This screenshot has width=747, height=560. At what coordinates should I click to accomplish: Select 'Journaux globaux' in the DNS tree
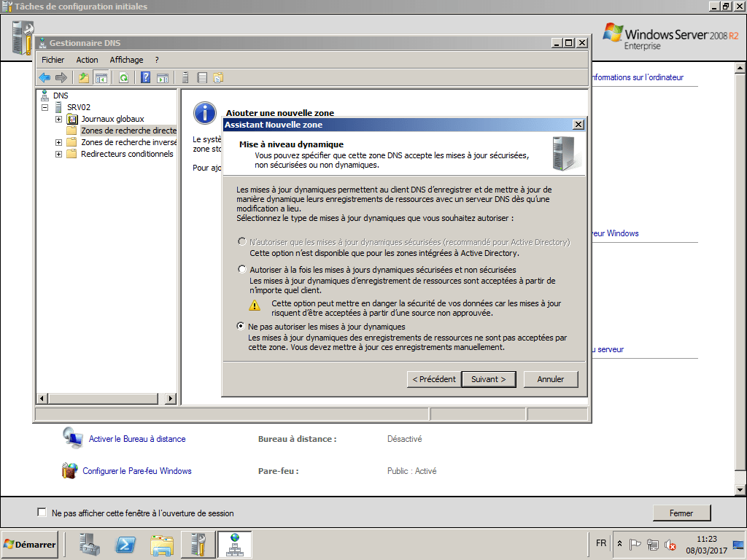(112, 119)
